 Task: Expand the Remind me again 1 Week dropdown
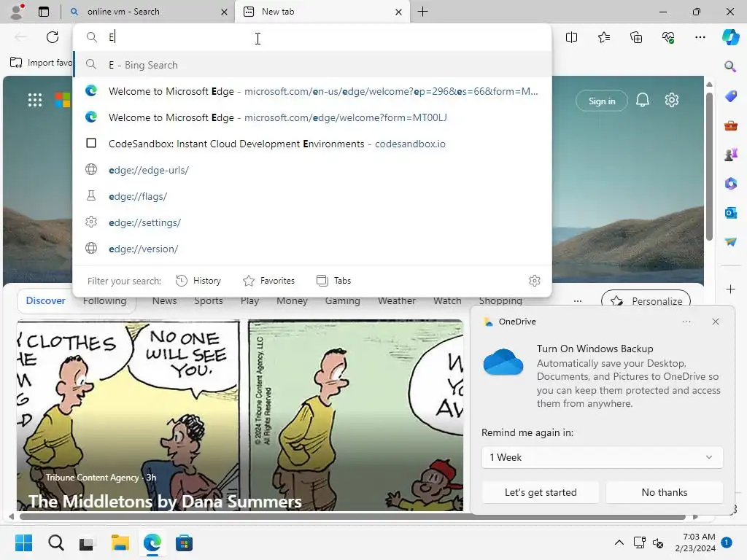[x=602, y=457]
